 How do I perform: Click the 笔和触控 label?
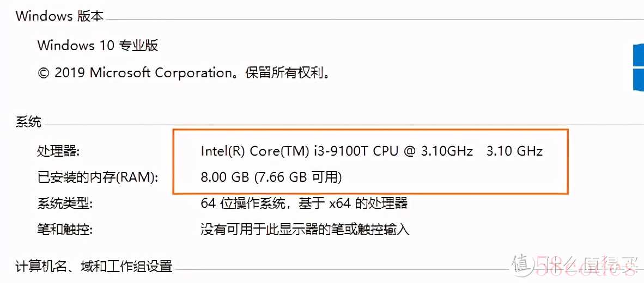[x=65, y=230]
